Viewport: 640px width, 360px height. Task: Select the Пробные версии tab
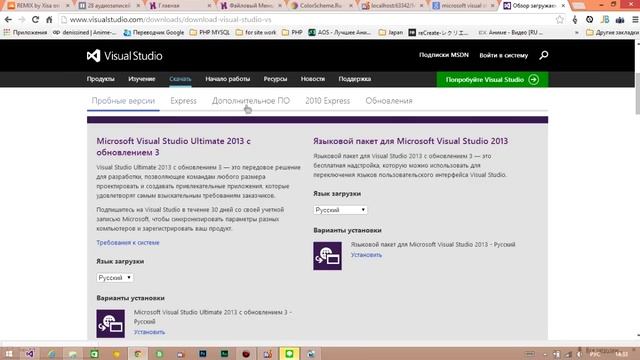pos(123,101)
